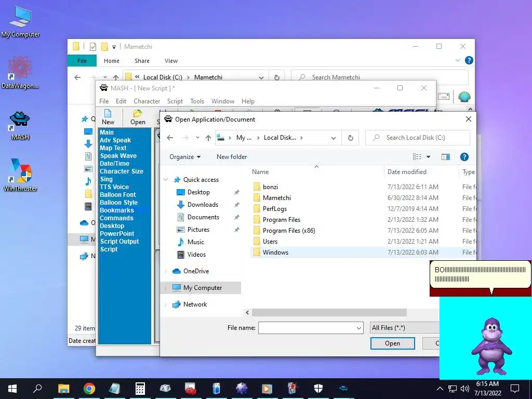
Task: Show hidden system tray icons
Action: pyautogui.click(x=440, y=389)
